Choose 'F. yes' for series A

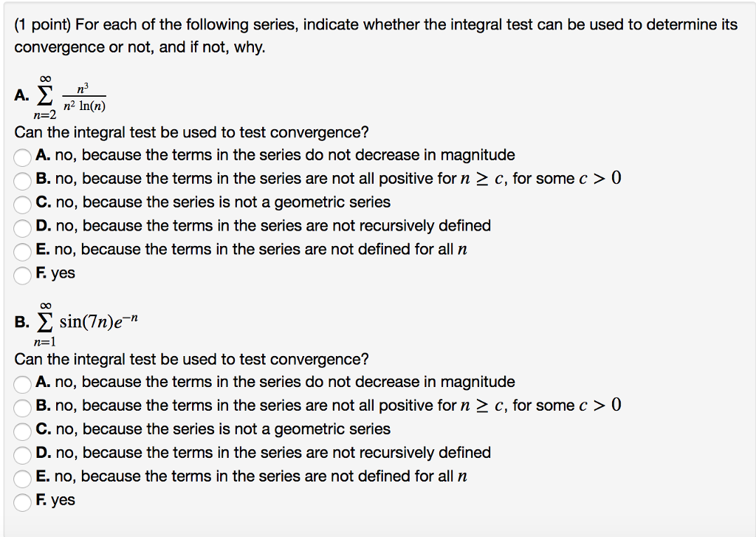[21, 273]
